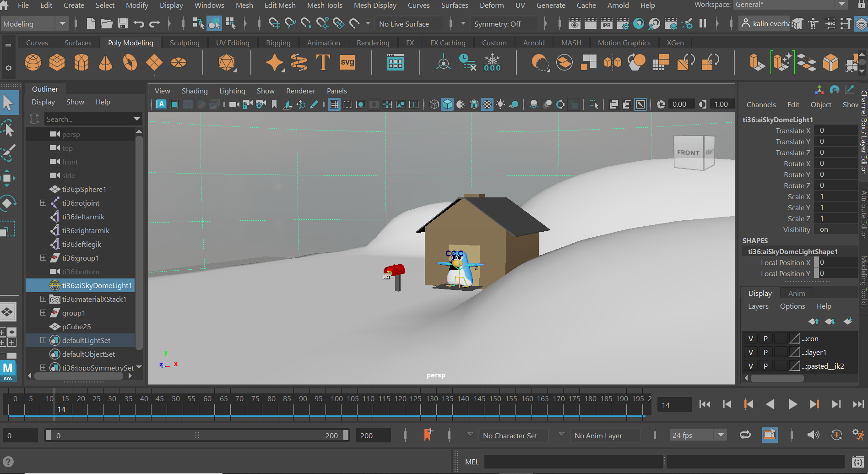Switch to the Anim layer tab
868x474 pixels.
[797, 293]
